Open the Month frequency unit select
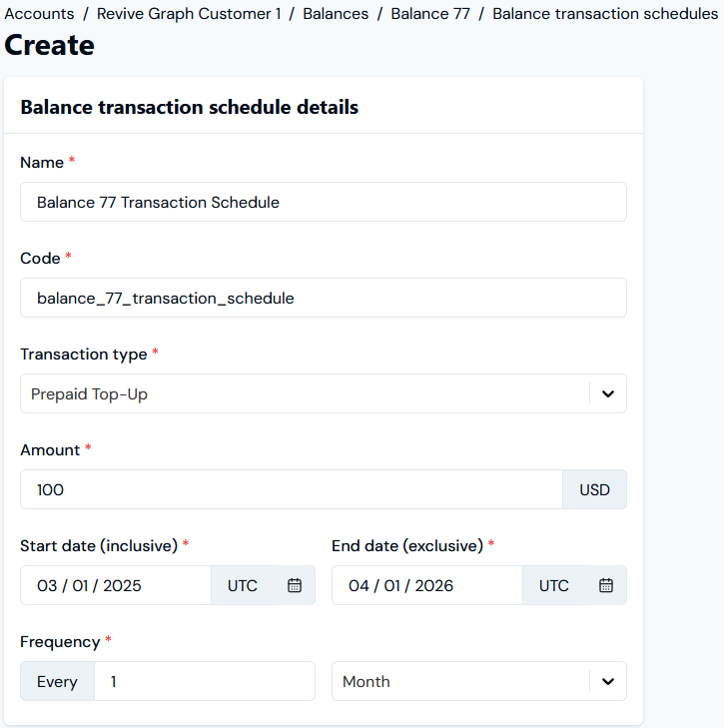724x728 pixels. [479, 682]
